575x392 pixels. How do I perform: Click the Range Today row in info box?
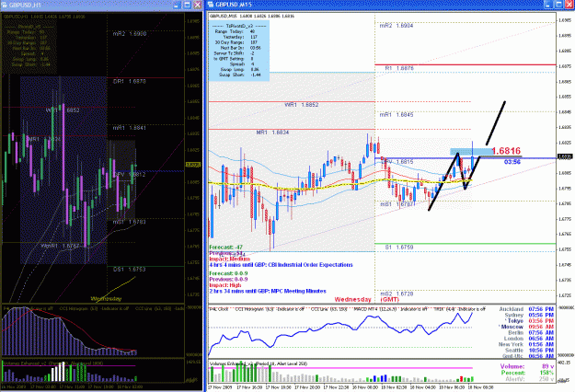236,31
